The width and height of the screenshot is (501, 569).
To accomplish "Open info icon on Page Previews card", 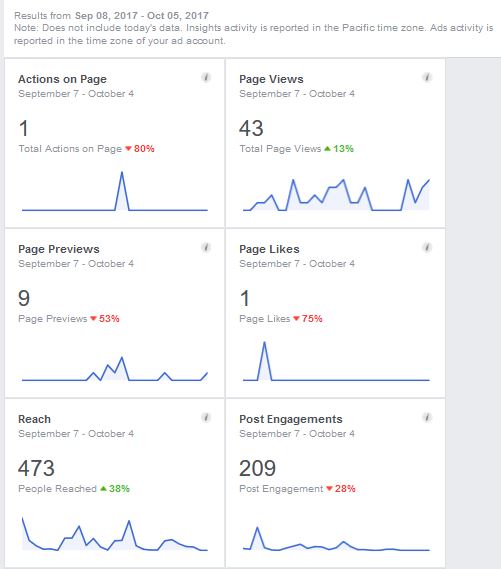I will coord(206,247).
